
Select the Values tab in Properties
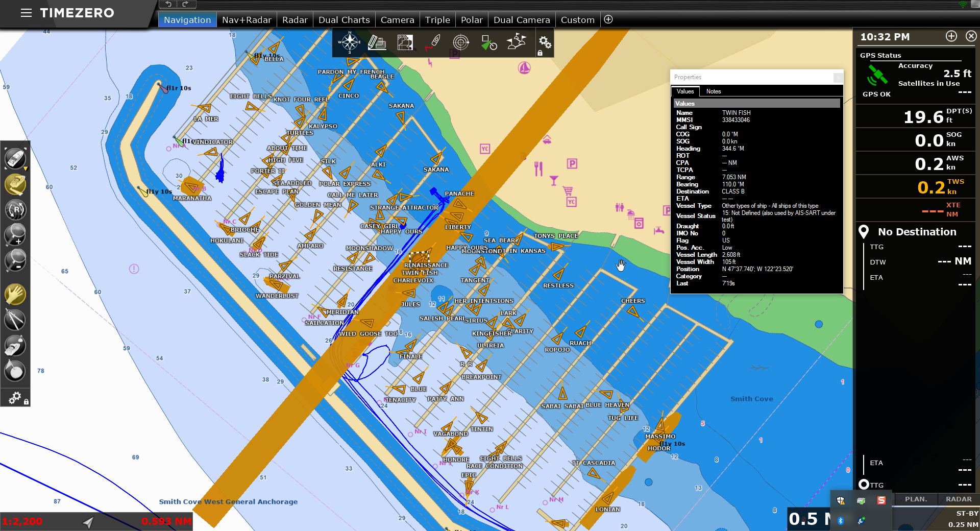point(685,91)
